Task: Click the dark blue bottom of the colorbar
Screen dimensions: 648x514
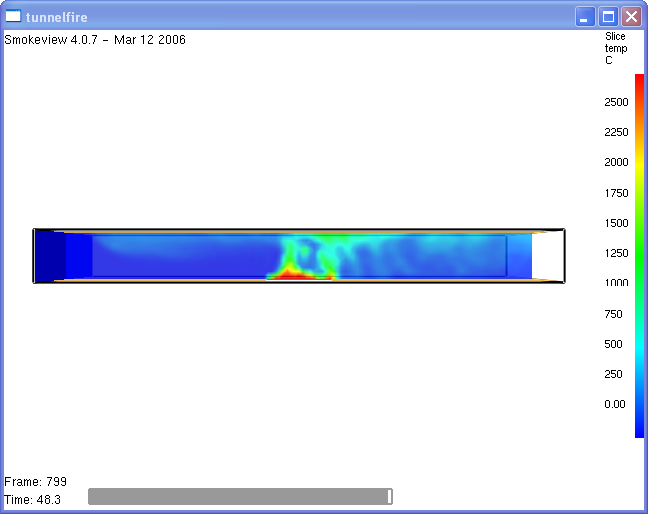Action: [x=639, y=428]
